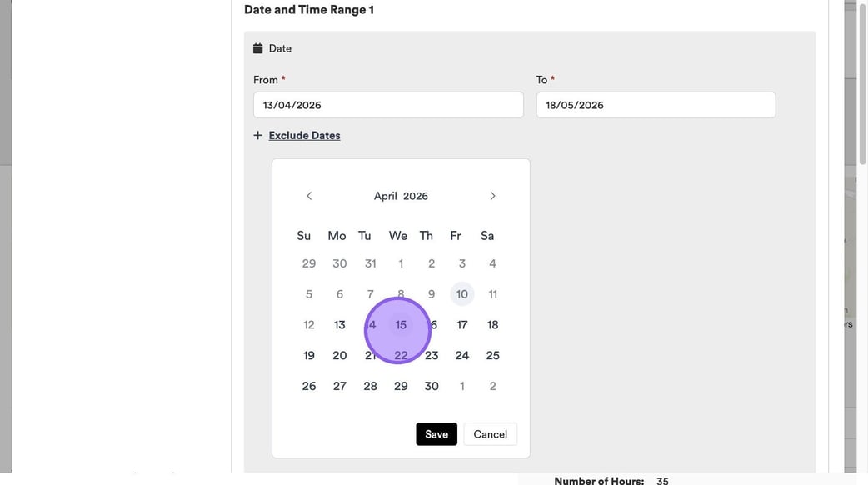Go to previous month in calendar
868x485 pixels.
(x=309, y=196)
